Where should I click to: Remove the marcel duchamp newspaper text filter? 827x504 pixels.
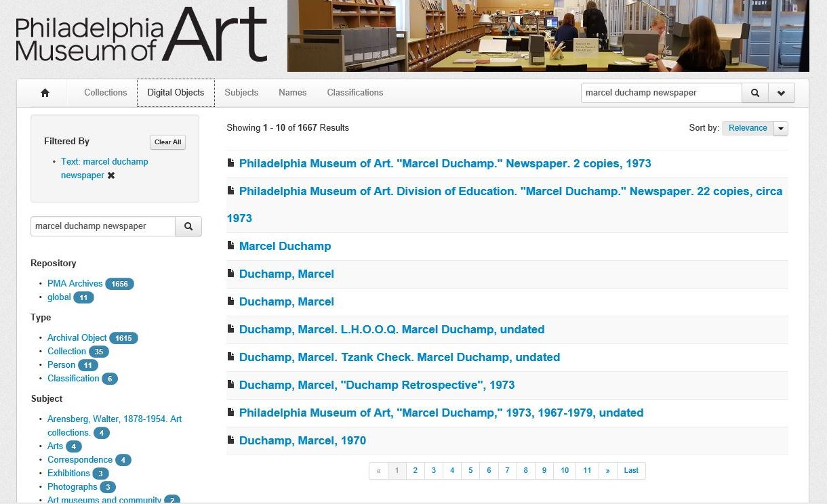111,175
